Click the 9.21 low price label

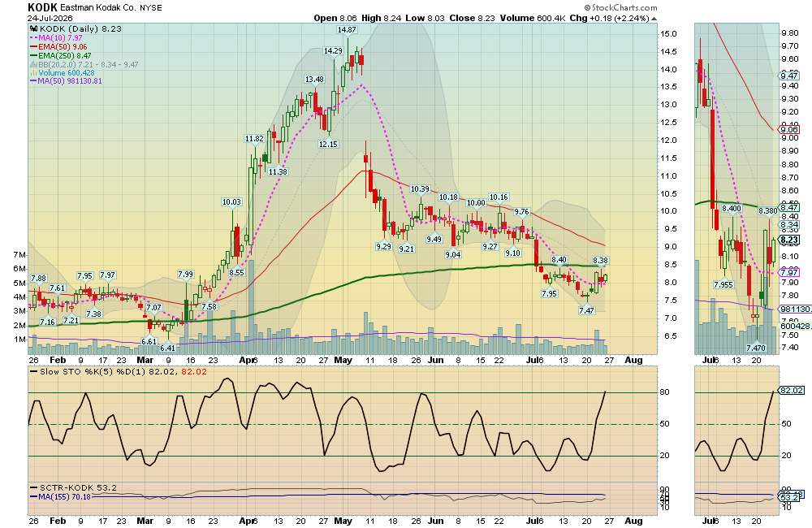(x=407, y=249)
